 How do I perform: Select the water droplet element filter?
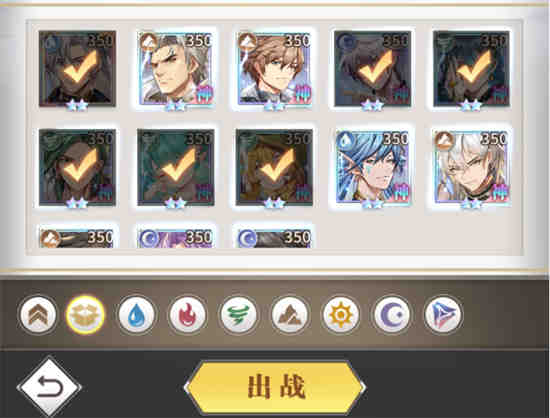pyautogui.click(x=136, y=315)
